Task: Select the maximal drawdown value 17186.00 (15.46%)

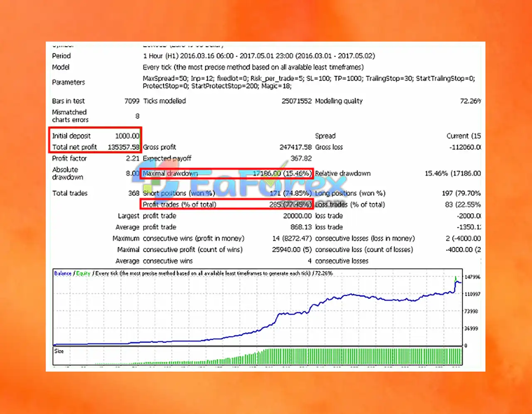Action: pos(282,173)
